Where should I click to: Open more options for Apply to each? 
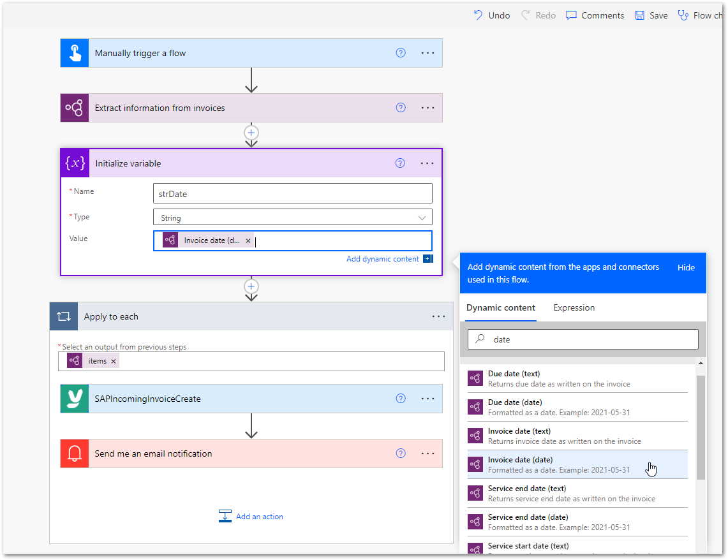439,316
